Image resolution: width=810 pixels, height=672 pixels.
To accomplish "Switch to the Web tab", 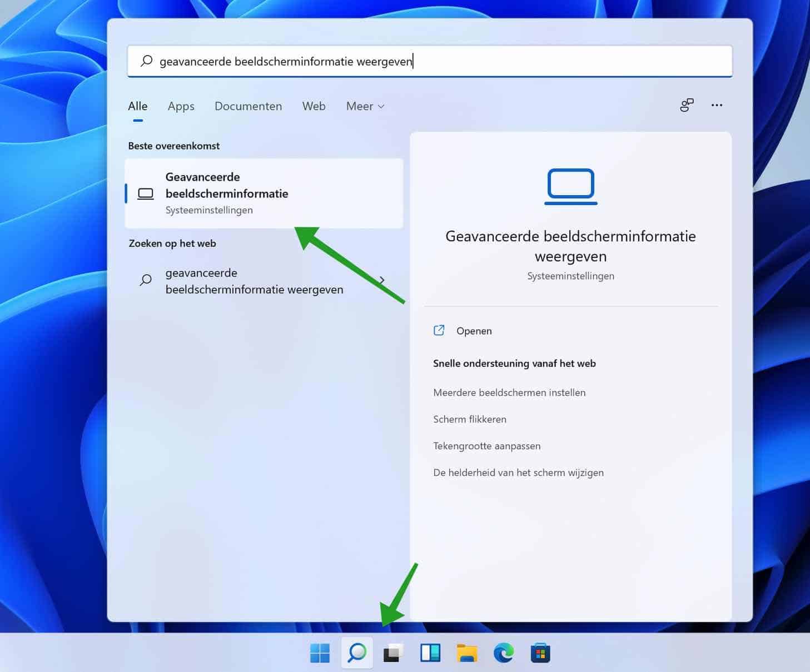I will (314, 106).
